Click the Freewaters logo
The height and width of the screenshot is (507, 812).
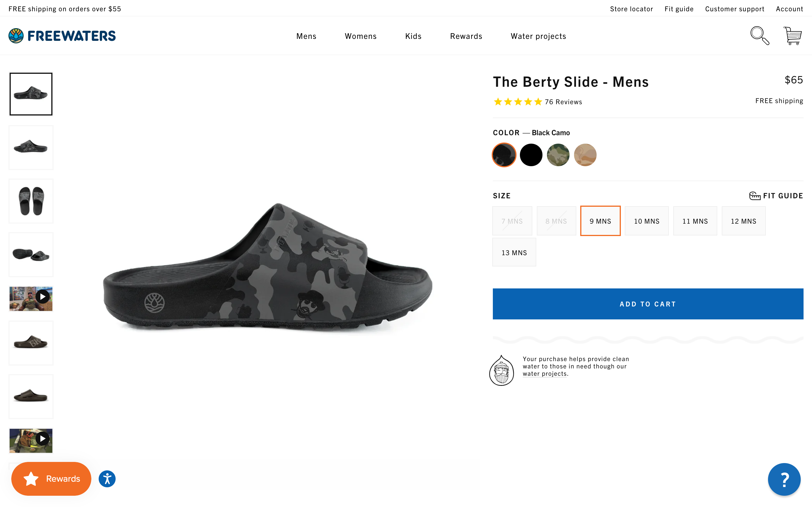(x=62, y=36)
